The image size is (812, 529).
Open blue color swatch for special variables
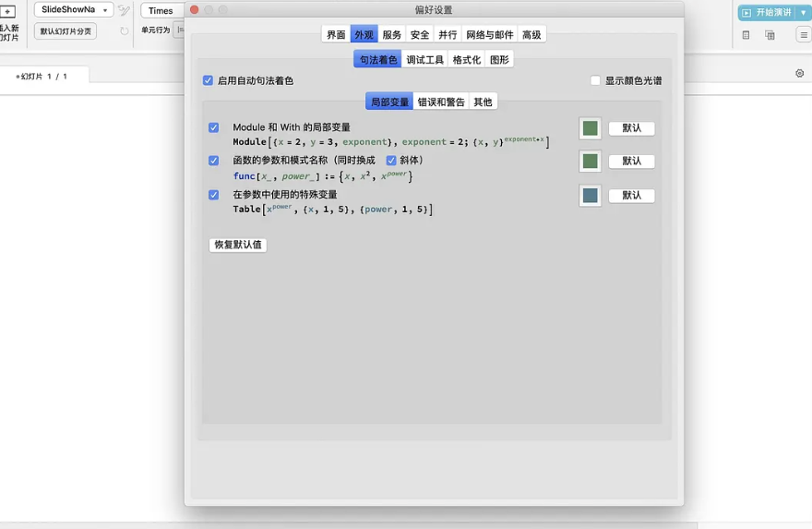pyautogui.click(x=590, y=196)
